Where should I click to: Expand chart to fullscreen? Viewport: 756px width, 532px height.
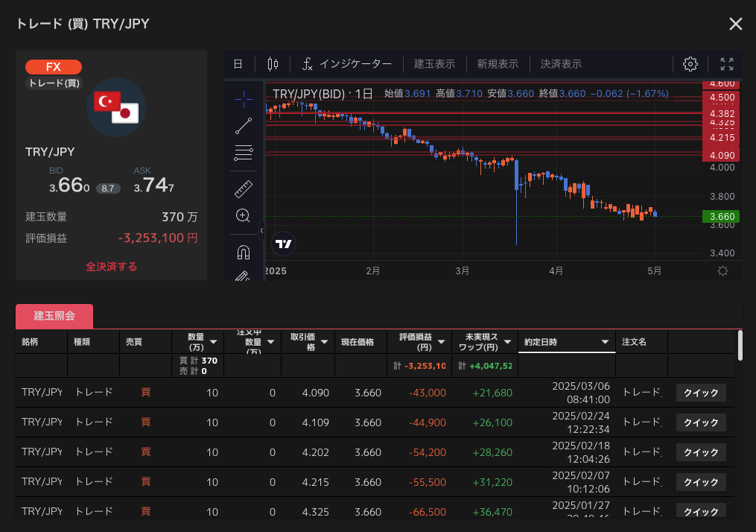[727, 64]
